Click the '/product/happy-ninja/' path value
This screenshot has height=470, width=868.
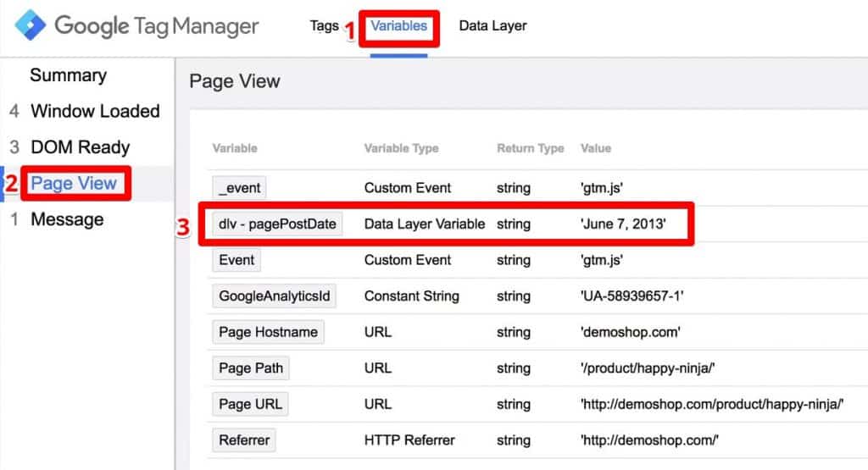(x=647, y=368)
